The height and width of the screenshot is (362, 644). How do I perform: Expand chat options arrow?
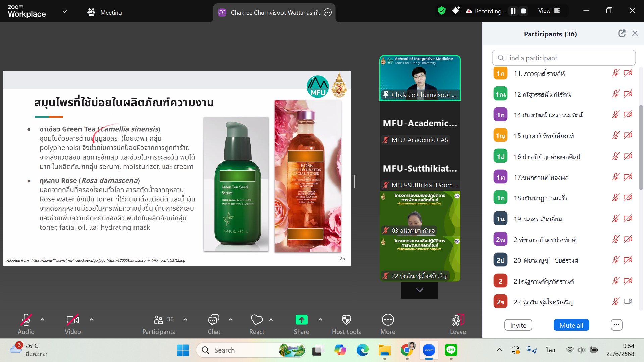(x=231, y=320)
